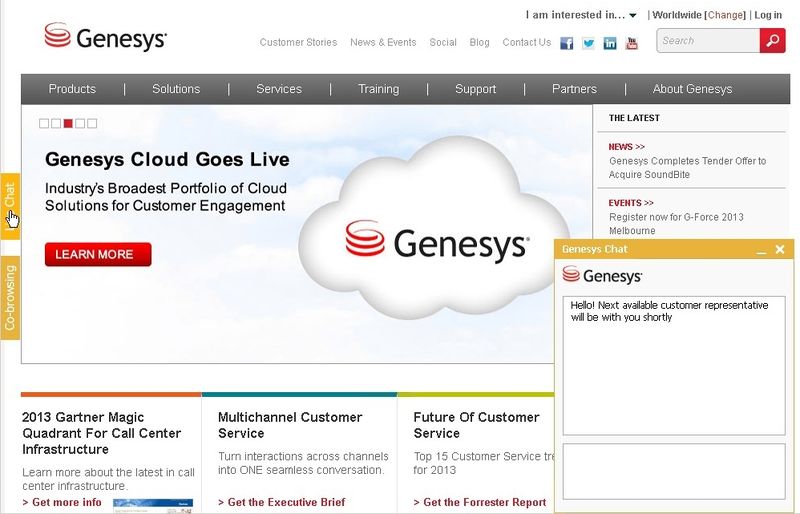Click the '> Get more info' link

[x=62, y=502]
